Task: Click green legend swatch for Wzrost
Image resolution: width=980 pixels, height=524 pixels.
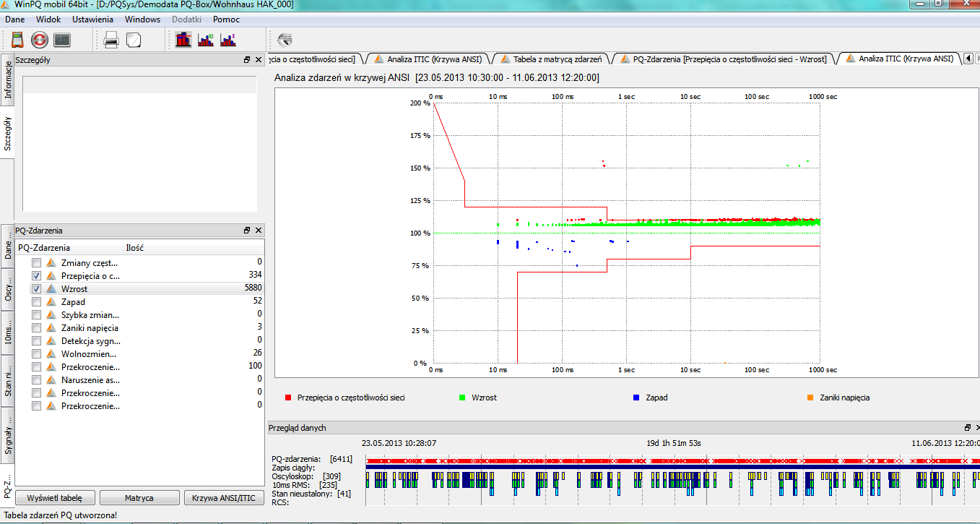Action: 462,398
